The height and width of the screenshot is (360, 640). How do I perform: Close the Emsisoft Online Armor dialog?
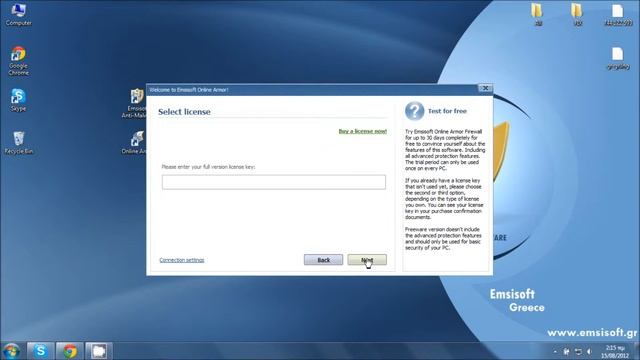pyautogui.click(x=485, y=88)
